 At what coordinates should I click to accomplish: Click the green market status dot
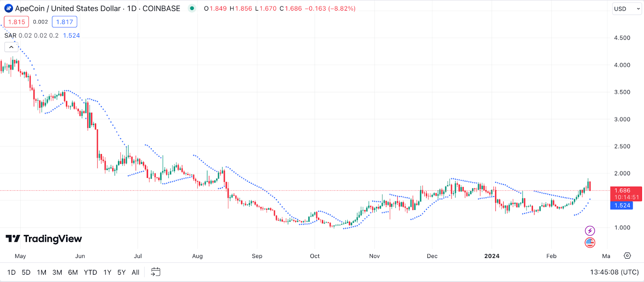coord(192,8)
